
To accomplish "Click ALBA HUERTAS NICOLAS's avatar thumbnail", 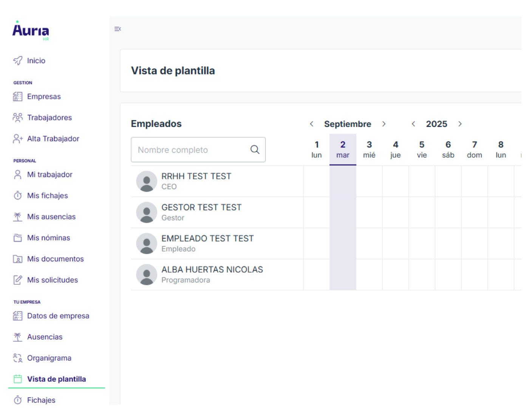I will [147, 275].
